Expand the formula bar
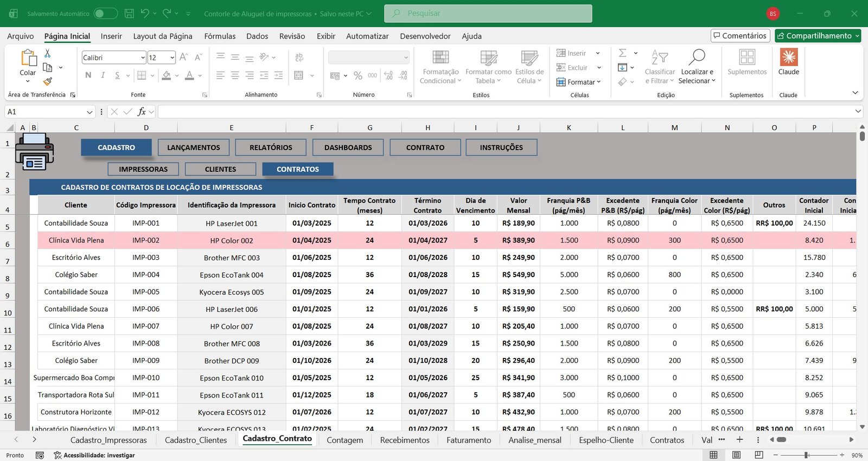This screenshot has width=868, height=461. click(x=858, y=111)
